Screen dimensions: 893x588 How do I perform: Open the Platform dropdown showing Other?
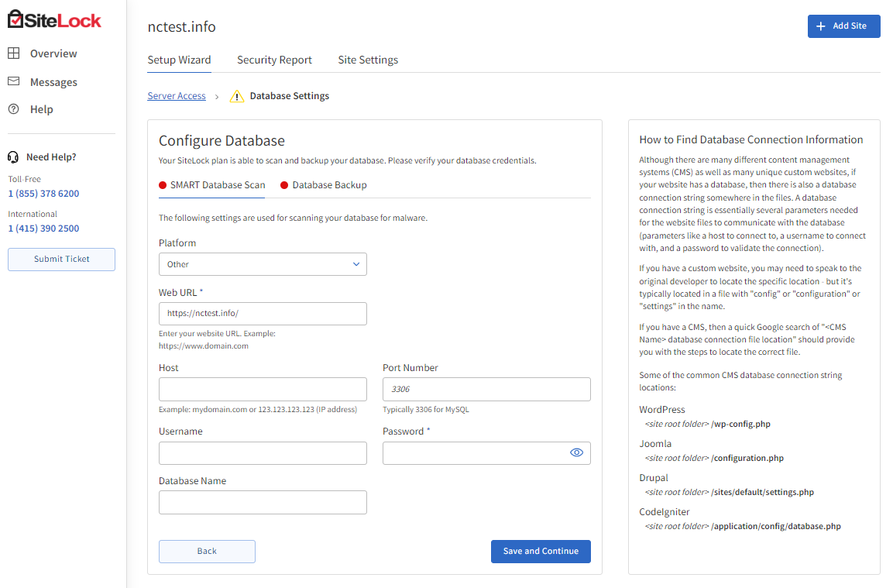pyautogui.click(x=263, y=264)
